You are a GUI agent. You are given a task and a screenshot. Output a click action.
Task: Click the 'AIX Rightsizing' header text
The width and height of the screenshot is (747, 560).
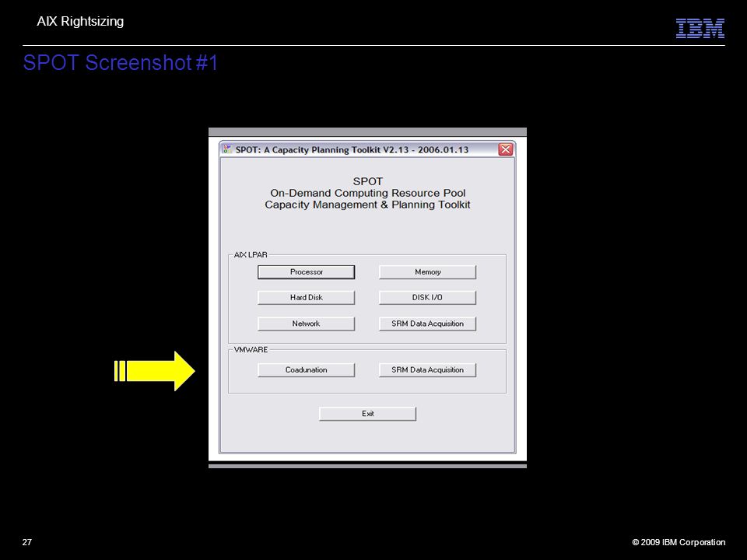point(80,22)
